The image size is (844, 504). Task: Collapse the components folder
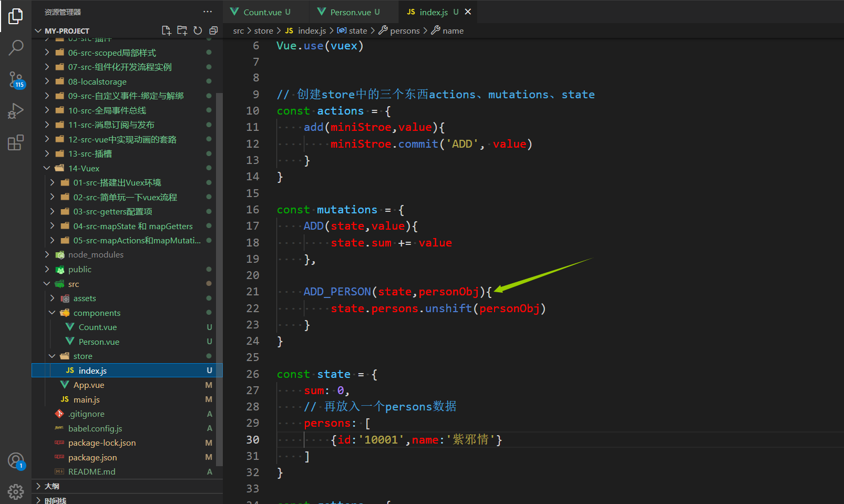[52, 313]
